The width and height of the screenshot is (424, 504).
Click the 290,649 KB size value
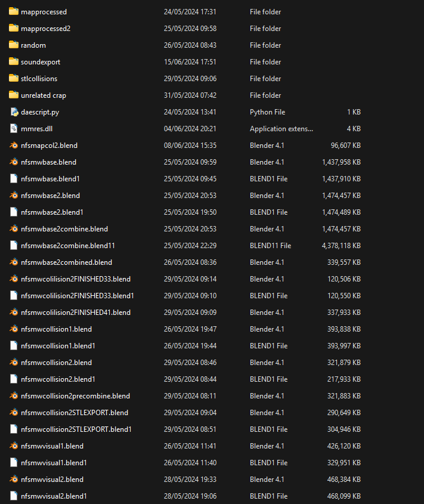pos(344,413)
